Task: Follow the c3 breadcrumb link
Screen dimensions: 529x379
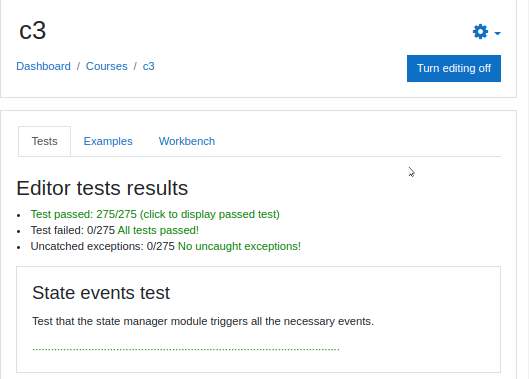Action: point(148,66)
